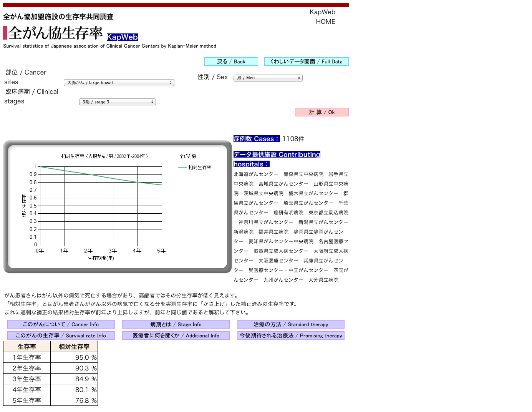The width and height of the screenshot is (532, 412).
Task: Click the relative survival rate column header
Action: [74, 347]
